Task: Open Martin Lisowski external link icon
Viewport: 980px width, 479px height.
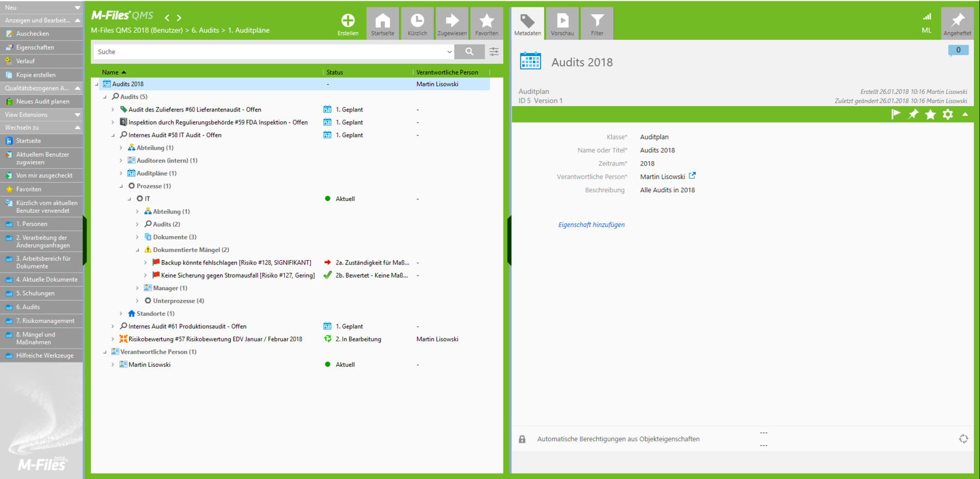Action: coord(693,176)
